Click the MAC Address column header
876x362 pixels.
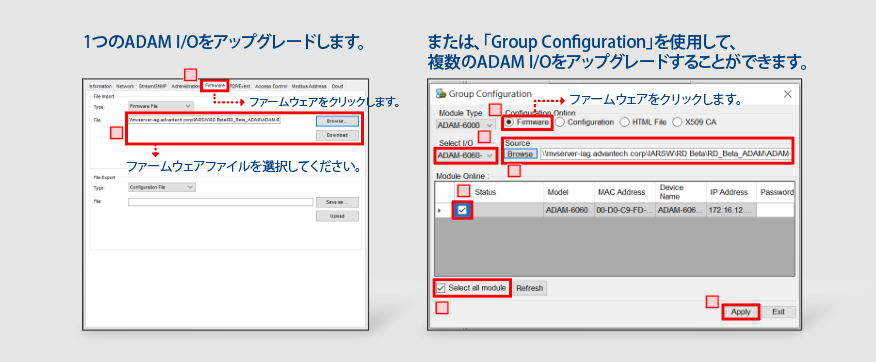pos(622,192)
